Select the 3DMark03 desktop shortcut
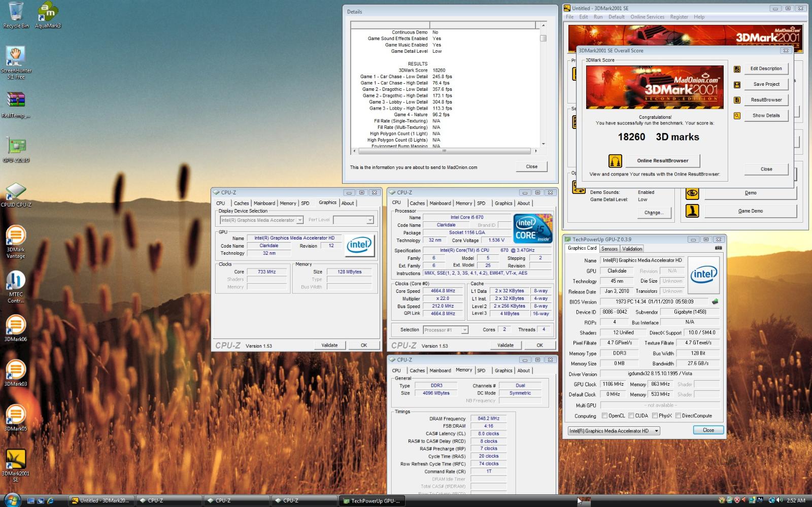812x507 pixels. click(16, 373)
